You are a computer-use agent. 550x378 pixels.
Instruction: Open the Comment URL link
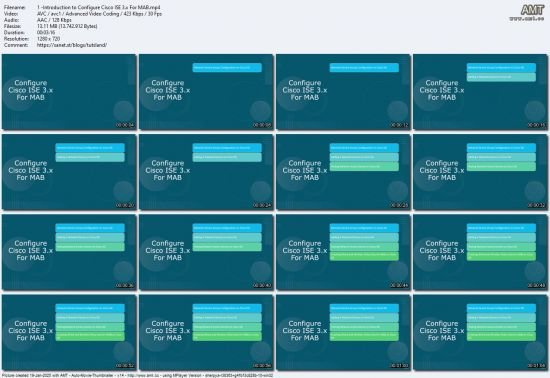click(72, 45)
